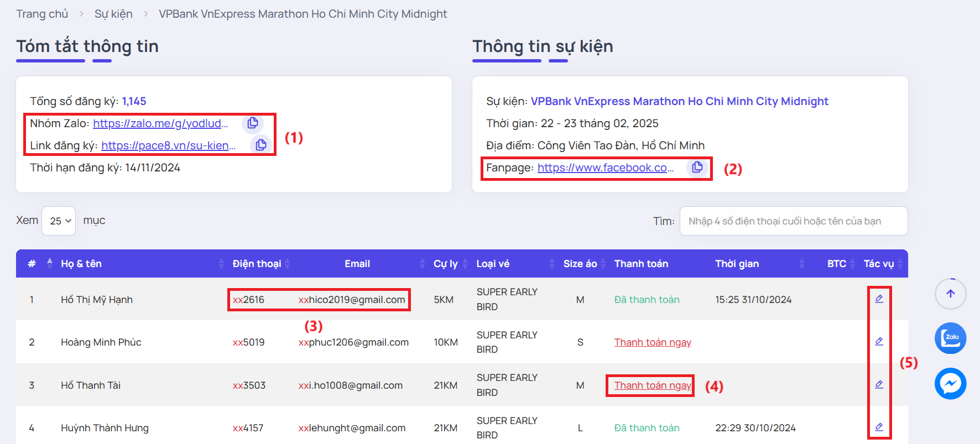Select phone number xx3503

pos(249,385)
